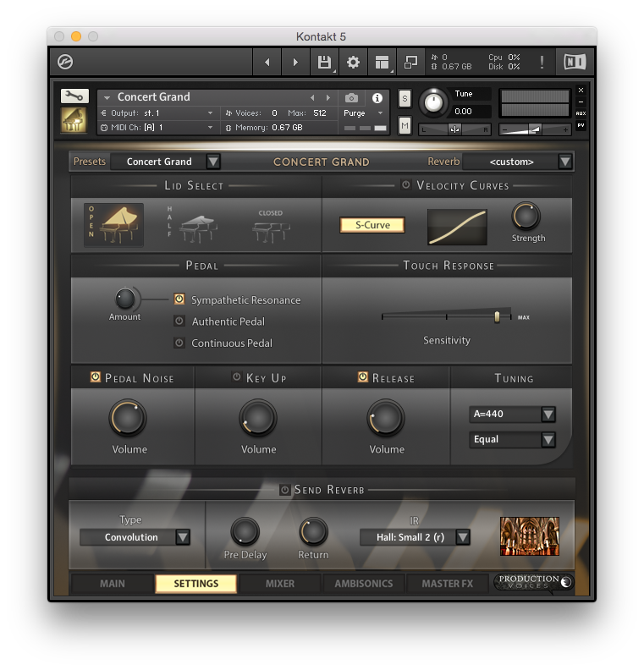The height and width of the screenshot is (670, 644).
Task: Click the S-Curve velocity button
Action: click(x=372, y=225)
